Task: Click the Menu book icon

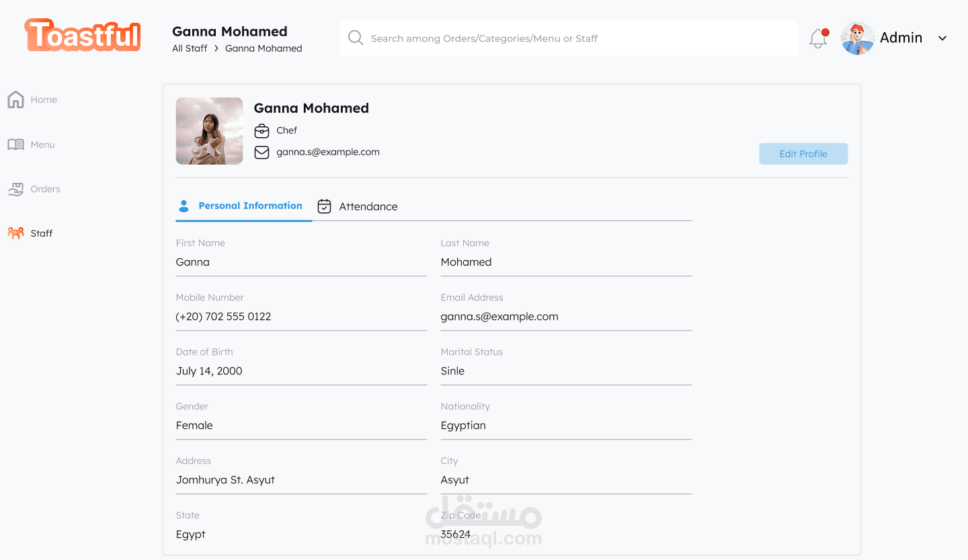Action: [x=15, y=145]
